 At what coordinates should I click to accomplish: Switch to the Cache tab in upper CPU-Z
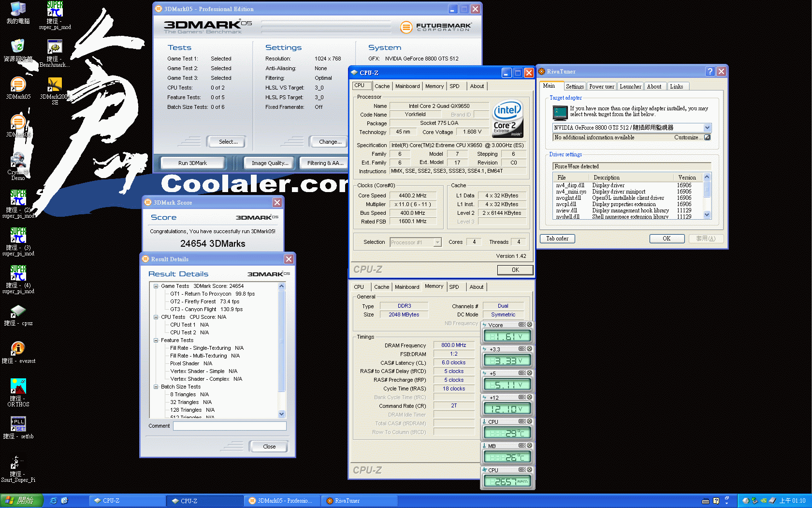382,86
